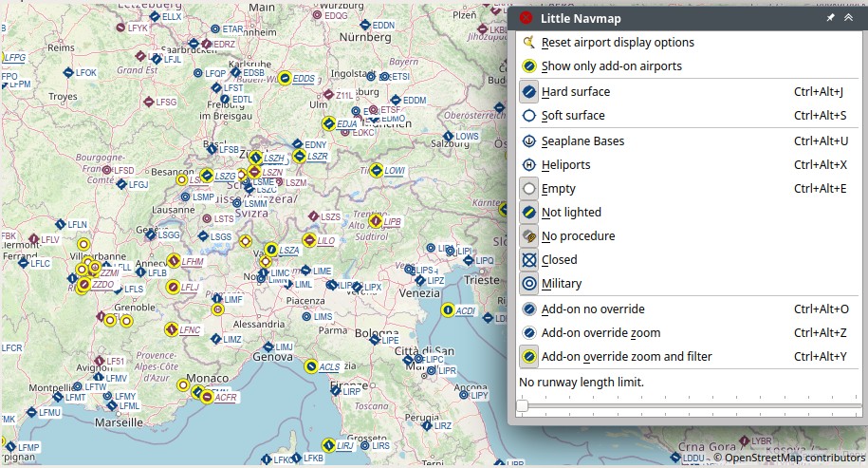Open the EDDS airport label link
This screenshot has height=468, width=868.
pyautogui.click(x=304, y=79)
